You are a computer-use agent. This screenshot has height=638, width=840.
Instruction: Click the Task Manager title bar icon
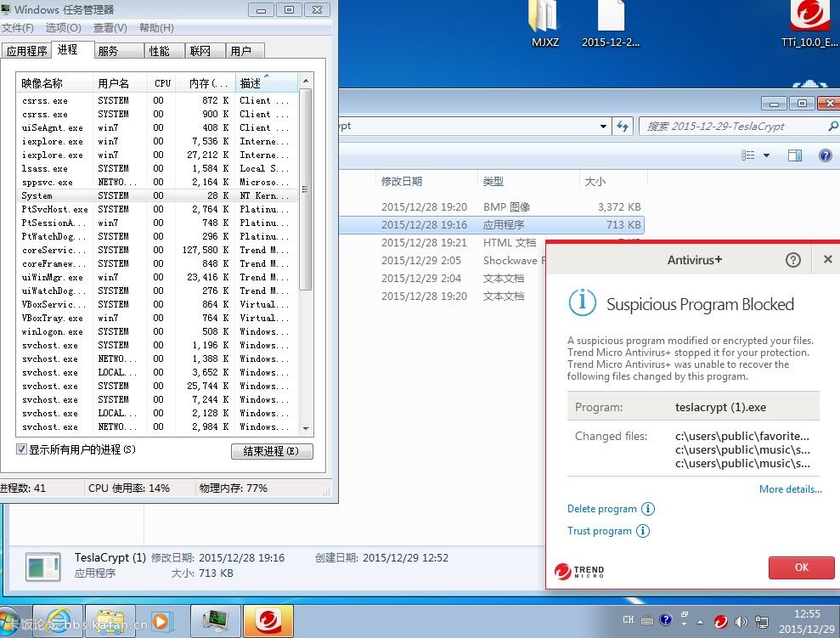pyautogui.click(x=7, y=8)
